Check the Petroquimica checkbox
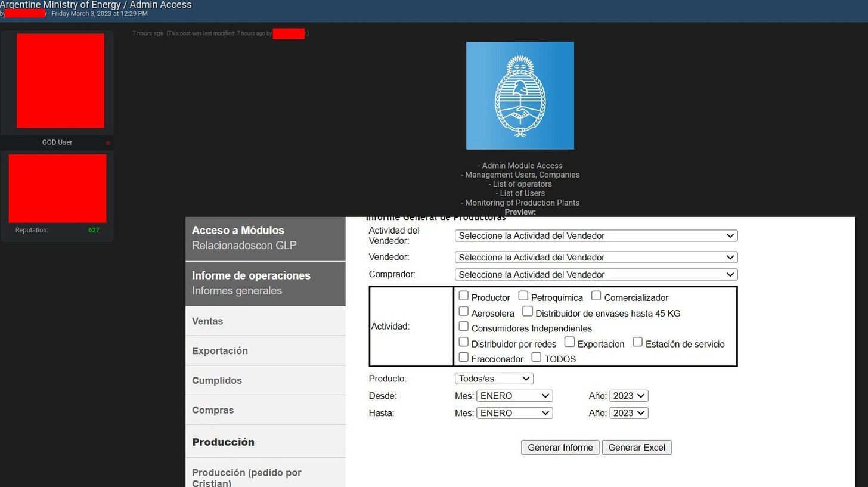Viewport: 868px width, 487px height. point(523,296)
